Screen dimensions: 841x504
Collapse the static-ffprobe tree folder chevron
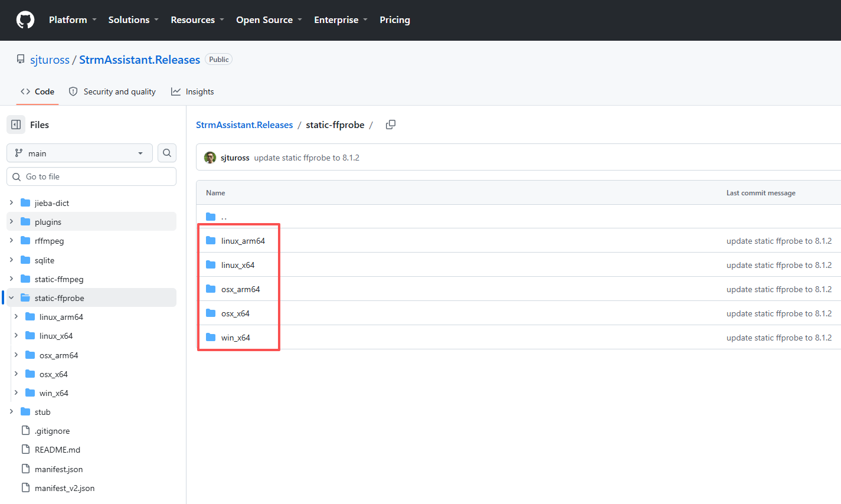11,298
